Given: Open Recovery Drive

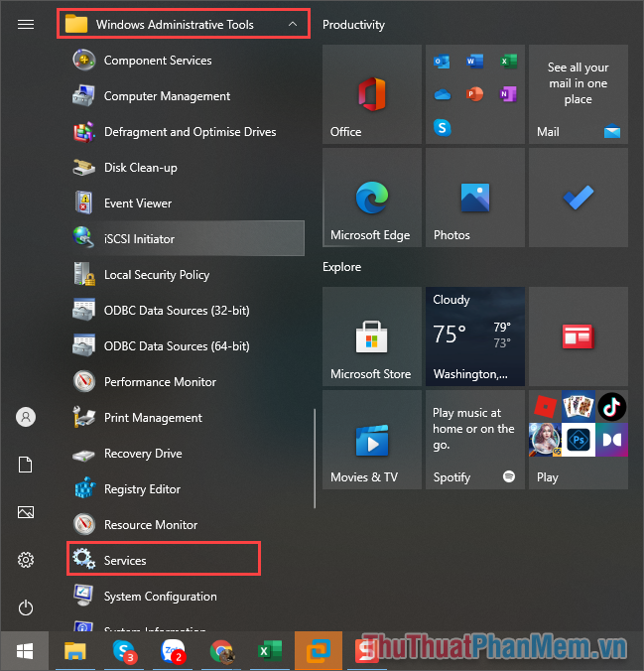Looking at the screenshot, I should (x=186, y=454).
